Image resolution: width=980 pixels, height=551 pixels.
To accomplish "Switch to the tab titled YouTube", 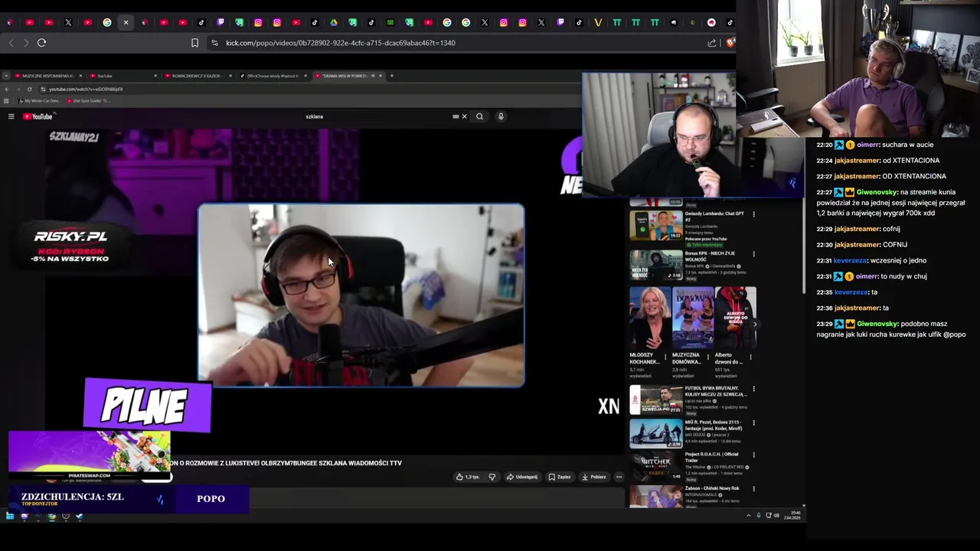I will tap(122, 76).
